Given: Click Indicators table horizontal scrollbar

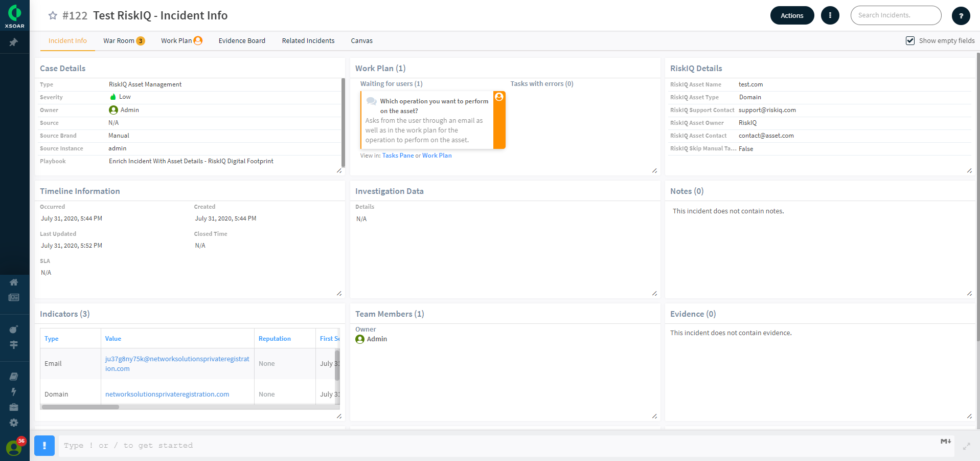Looking at the screenshot, I should [x=80, y=407].
